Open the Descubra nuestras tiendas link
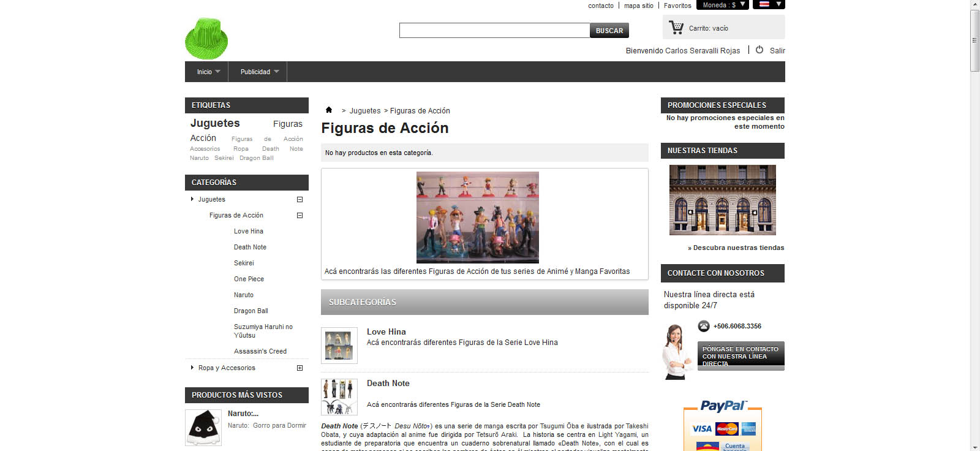 tap(736, 248)
